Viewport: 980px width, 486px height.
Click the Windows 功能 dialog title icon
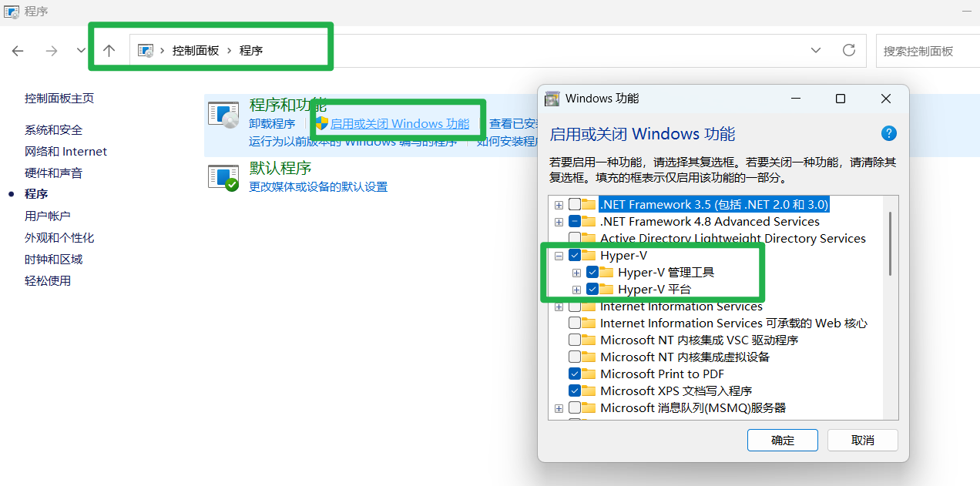pyautogui.click(x=552, y=99)
